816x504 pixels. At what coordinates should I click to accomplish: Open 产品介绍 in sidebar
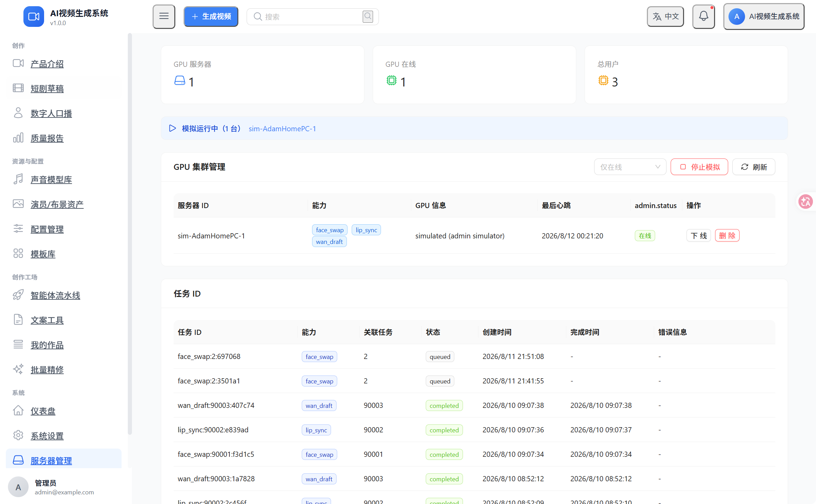(x=47, y=64)
